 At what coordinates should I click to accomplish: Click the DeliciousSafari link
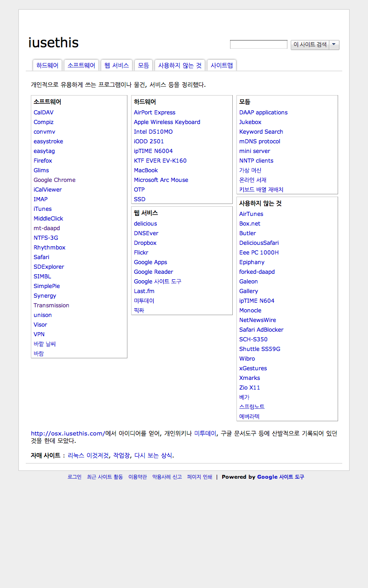click(x=259, y=243)
